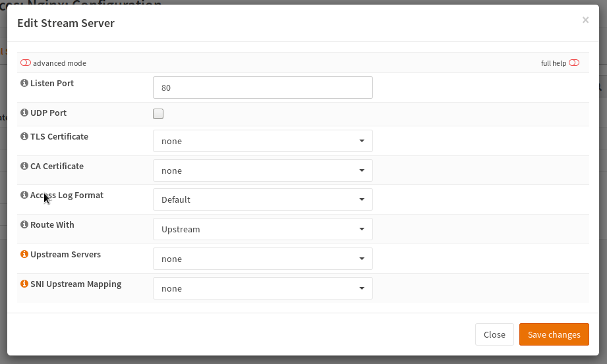Check the UDP Port checkbox
This screenshot has height=364, width=607.
[x=158, y=114]
